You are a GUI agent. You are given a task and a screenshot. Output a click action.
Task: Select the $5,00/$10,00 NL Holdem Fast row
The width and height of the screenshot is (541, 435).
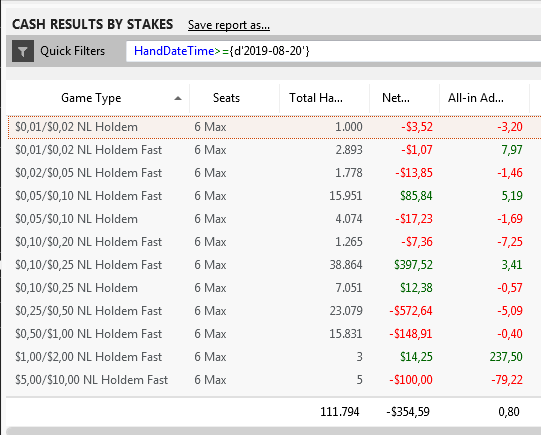tap(274, 380)
